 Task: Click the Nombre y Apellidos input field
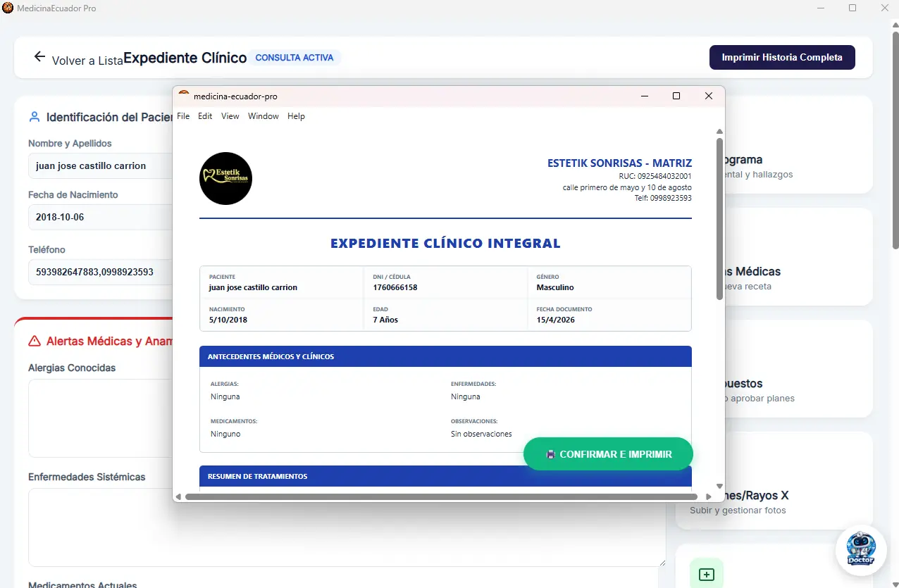[x=101, y=165]
